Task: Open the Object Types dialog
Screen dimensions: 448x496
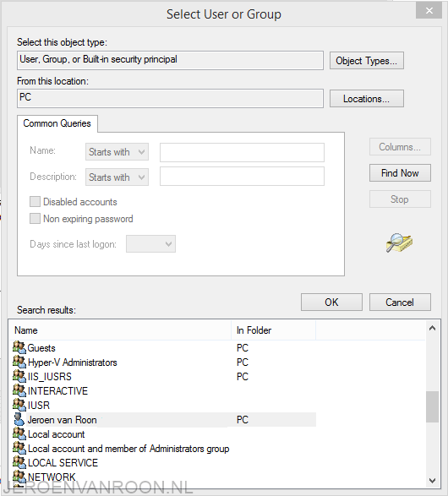Action: point(366,61)
